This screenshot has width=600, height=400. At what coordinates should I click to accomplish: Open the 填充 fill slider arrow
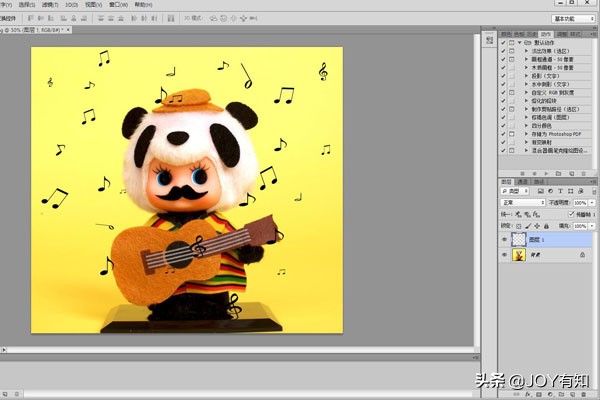(592, 226)
